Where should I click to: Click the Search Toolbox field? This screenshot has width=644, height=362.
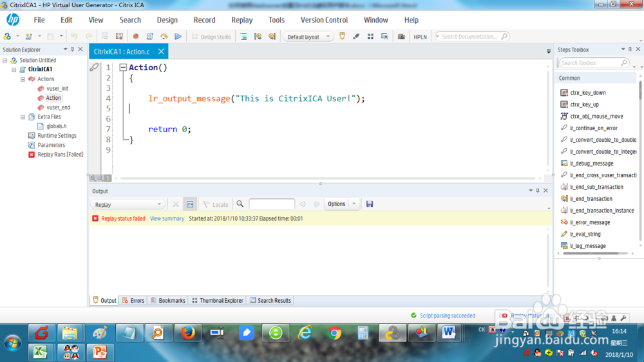(x=594, y=63)
